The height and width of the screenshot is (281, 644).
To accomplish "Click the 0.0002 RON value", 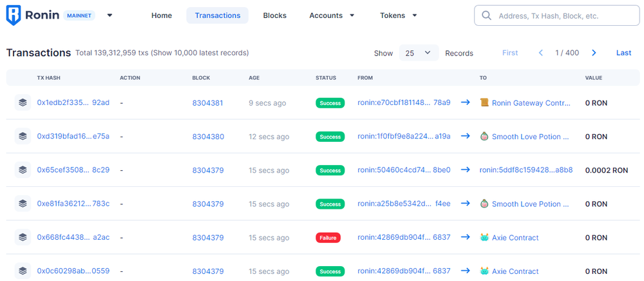I will click(607, 170).
